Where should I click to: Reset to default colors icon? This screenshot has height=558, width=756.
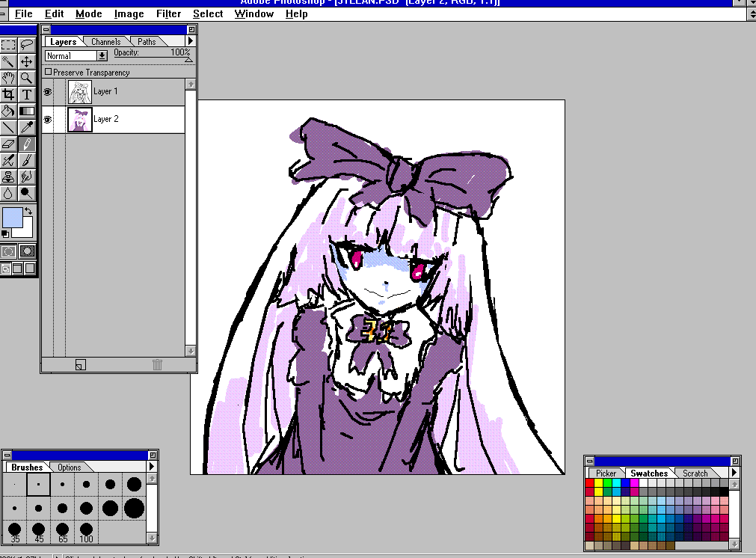coord(5,234)
